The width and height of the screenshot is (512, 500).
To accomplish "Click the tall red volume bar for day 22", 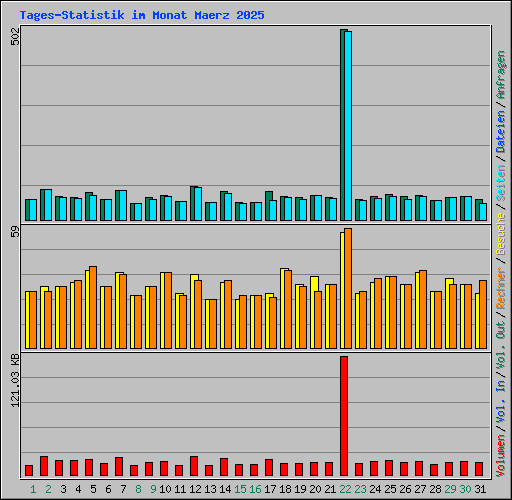I will [x=344, y=416].
